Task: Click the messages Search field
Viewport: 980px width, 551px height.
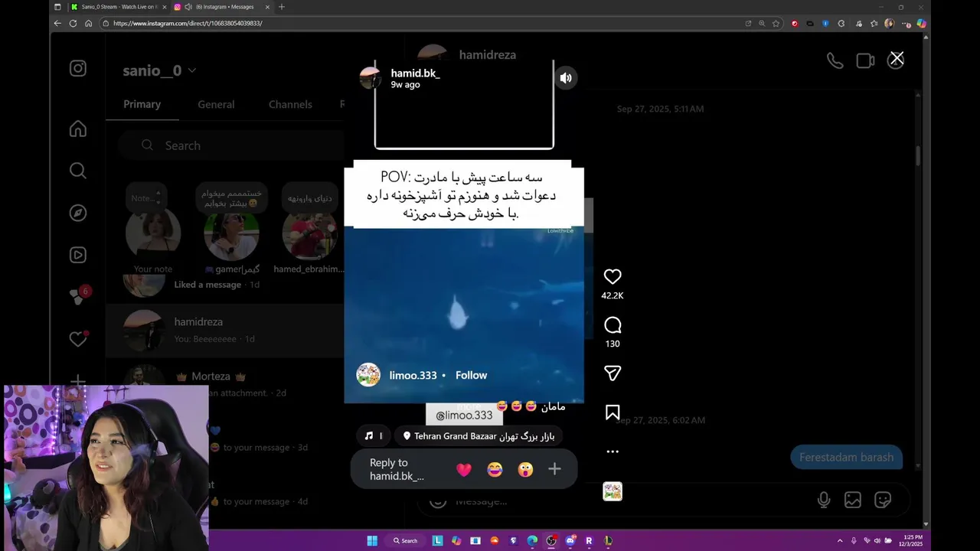Action: [x=230, y=145]
